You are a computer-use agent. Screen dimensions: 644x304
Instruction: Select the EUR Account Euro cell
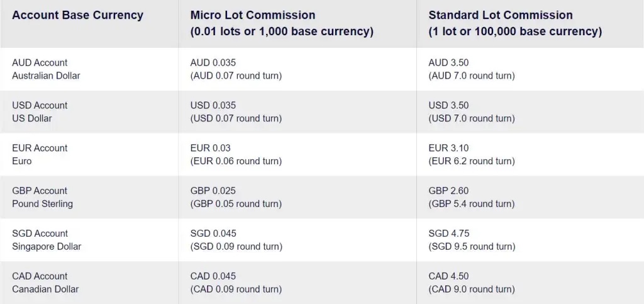[x=40, y=155]
